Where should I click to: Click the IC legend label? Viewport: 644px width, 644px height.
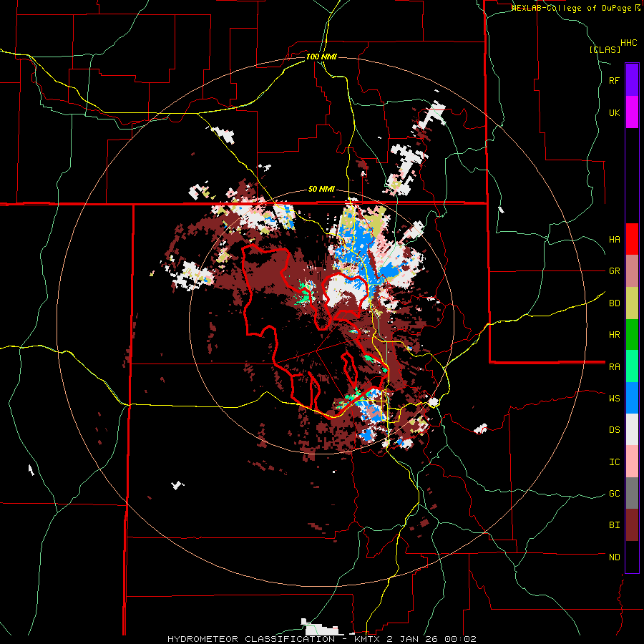(x=615, y=462)
